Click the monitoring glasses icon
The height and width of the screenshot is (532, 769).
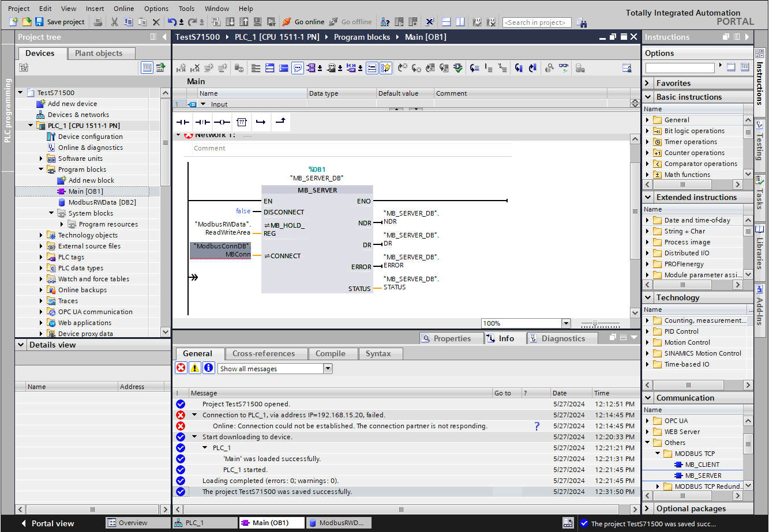pos(563,68)
